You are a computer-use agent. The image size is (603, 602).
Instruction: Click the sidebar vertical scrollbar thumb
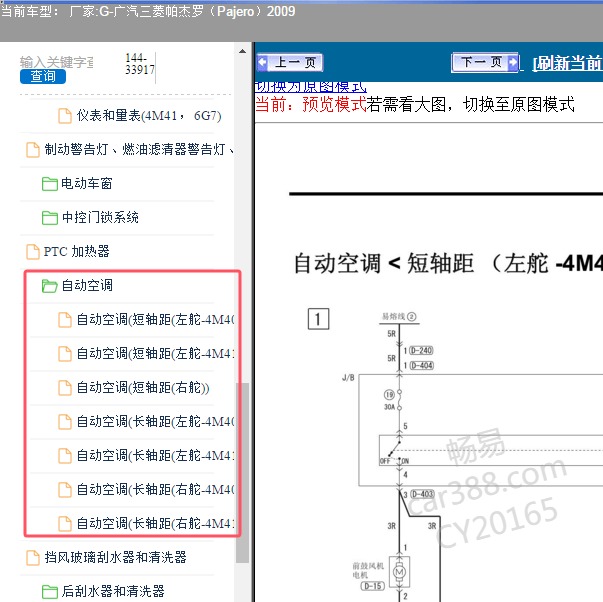click(242, 472)
